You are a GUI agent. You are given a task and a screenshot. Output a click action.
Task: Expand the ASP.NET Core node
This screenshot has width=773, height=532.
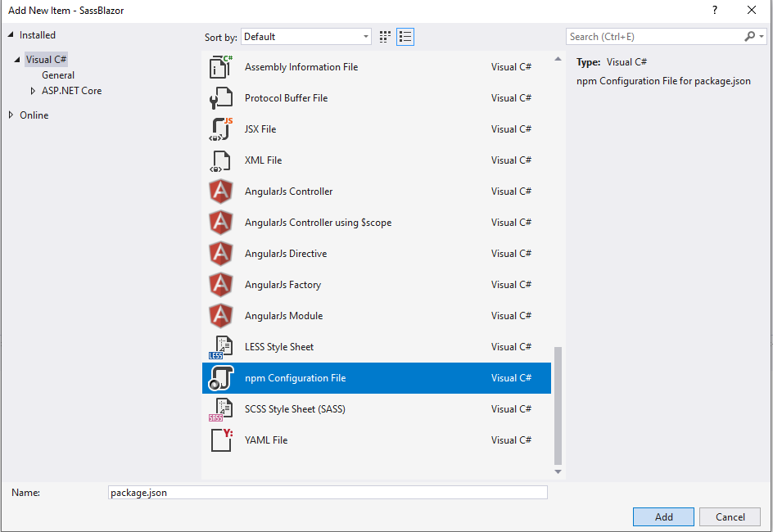pos(33,91)
